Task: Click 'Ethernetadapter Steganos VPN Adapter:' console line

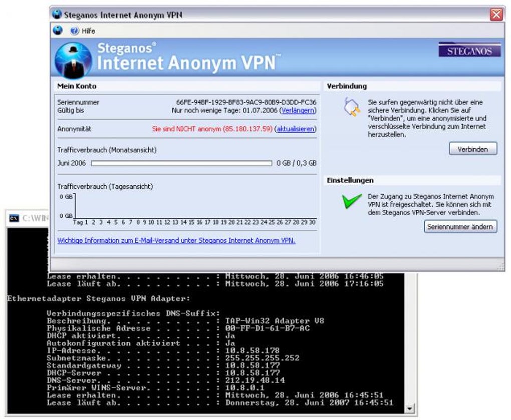Action: pos(98,298)
